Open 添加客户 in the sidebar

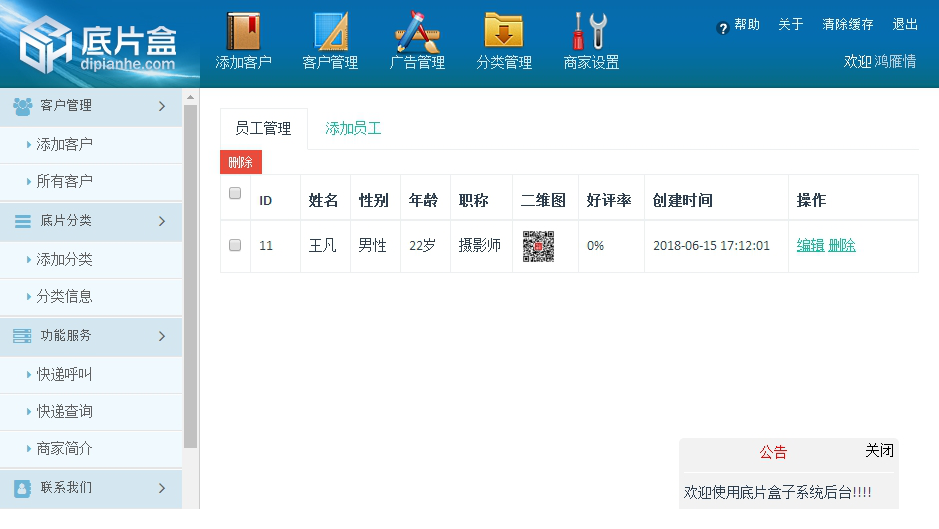65,144
